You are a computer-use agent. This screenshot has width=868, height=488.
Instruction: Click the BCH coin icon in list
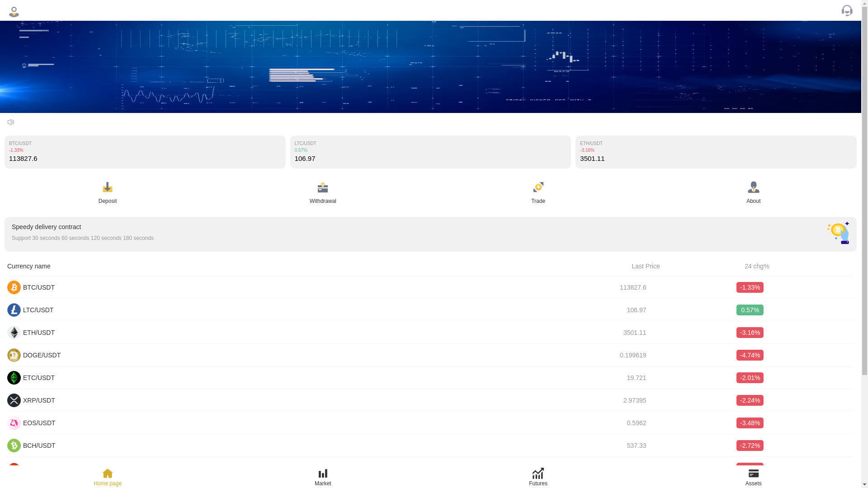point(14,446)
